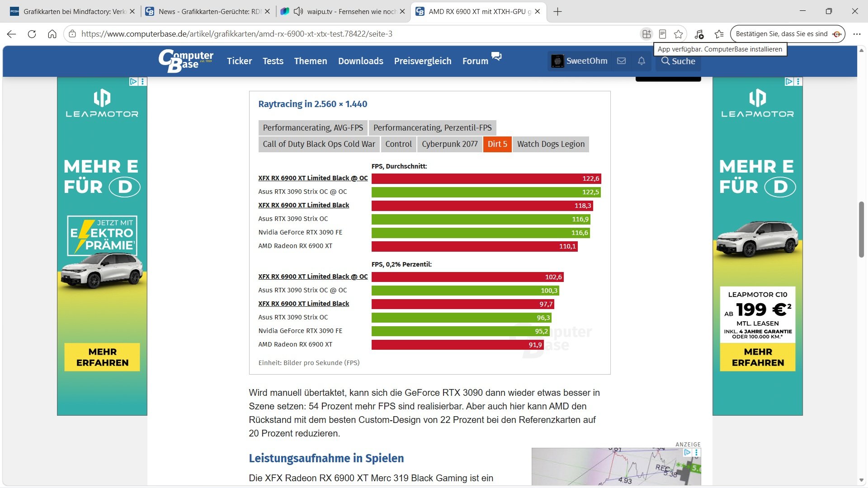Open the Downloads section
This screenshot has height=488, width=868.
(361, 61)
